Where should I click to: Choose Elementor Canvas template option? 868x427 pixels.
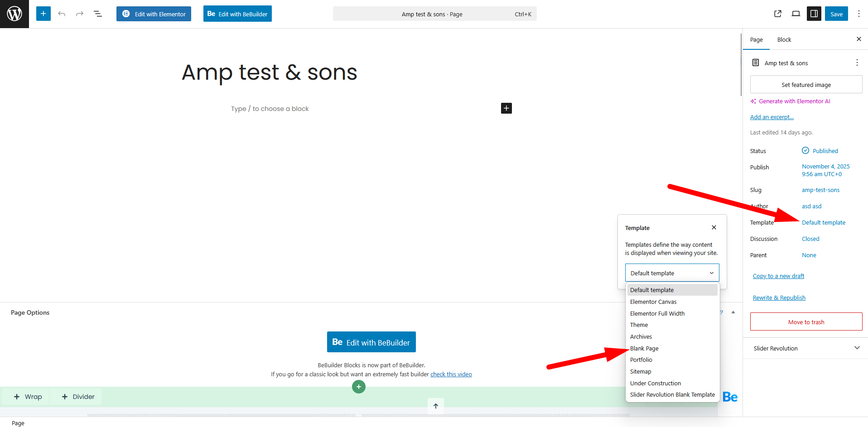pos(653,302)
